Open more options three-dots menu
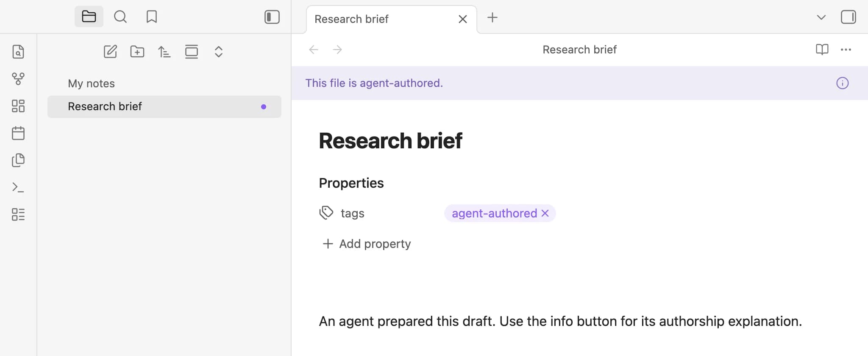 tap(846, 50)
